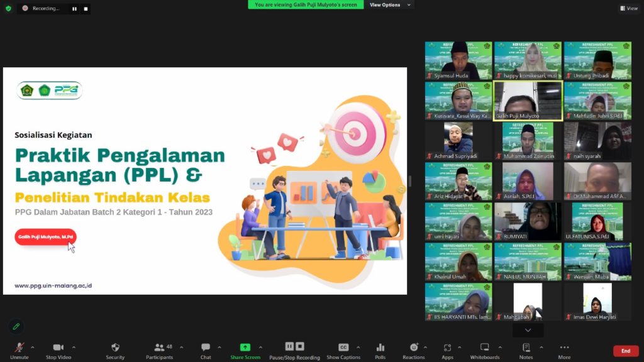This screenshot has height=362, width=644.
Task: Click the screen viewing notification banner
Action: coord(306,5)
